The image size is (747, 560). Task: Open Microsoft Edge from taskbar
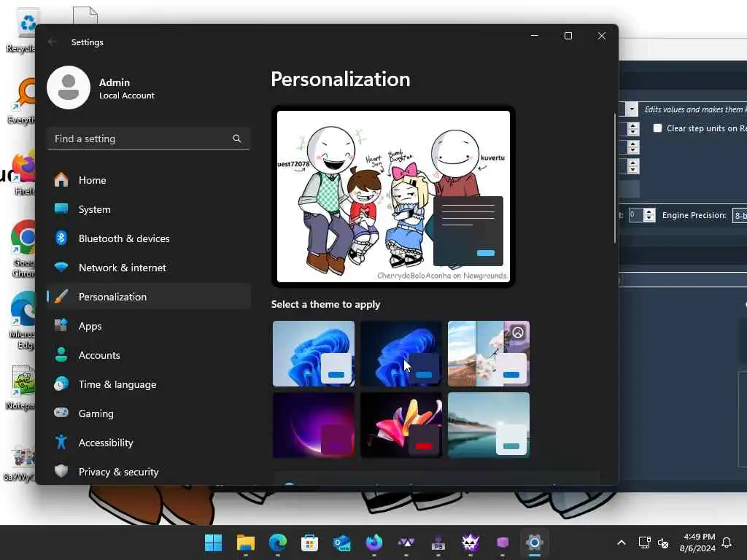coord(278,542)
